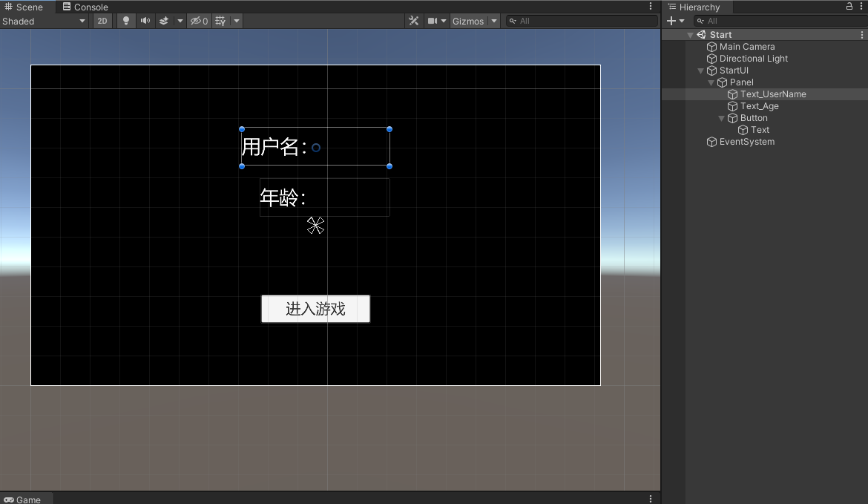Collapse the Panel GameObject in the Hierarchy
Viewport: 868px width, 504px height.
point(711,82)
